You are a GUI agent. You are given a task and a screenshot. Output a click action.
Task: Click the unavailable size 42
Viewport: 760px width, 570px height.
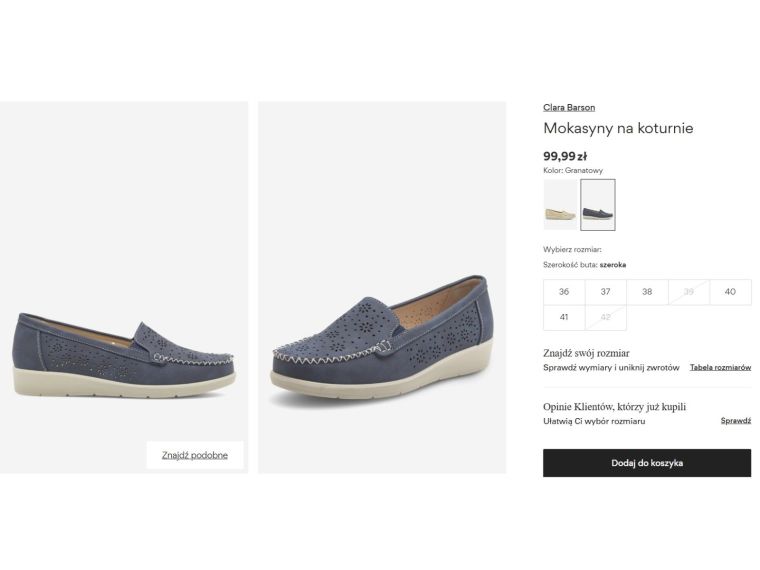[605, 317]
